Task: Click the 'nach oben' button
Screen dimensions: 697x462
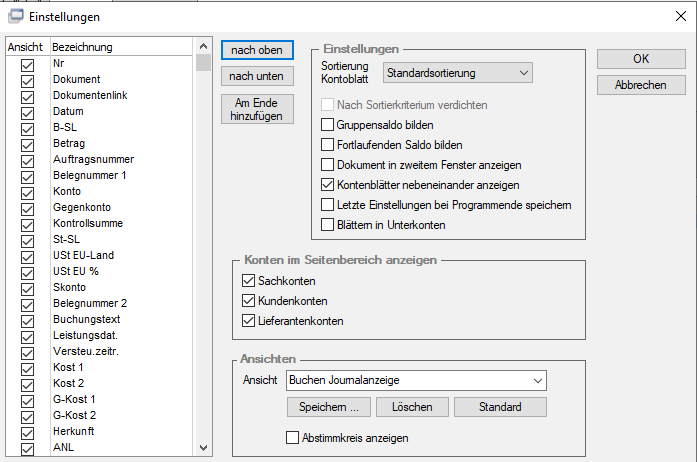Action: 257,50
